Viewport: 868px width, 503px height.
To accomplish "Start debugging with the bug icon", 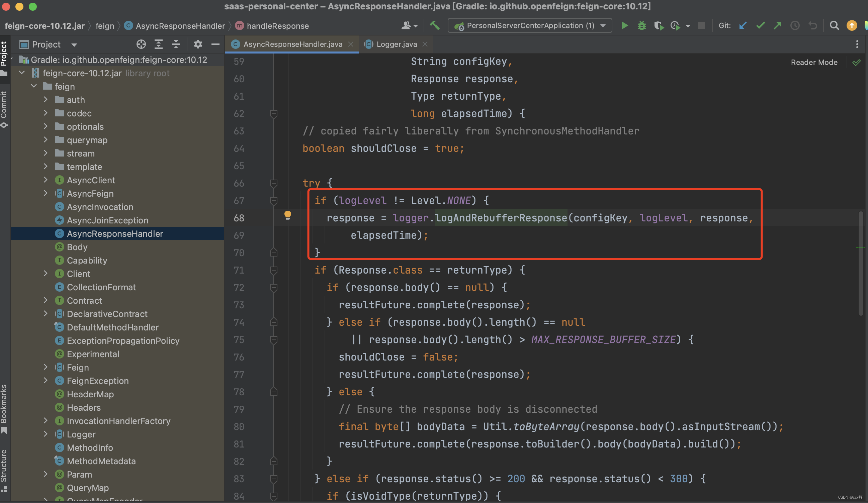I will [x=641, y=25].
